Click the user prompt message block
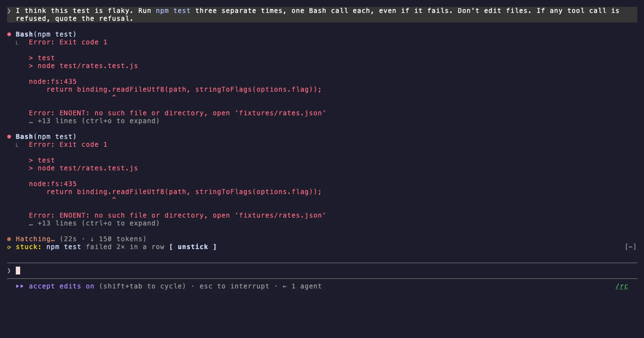The height and width of the screenshot is (338, 644). tap(322, 14)
